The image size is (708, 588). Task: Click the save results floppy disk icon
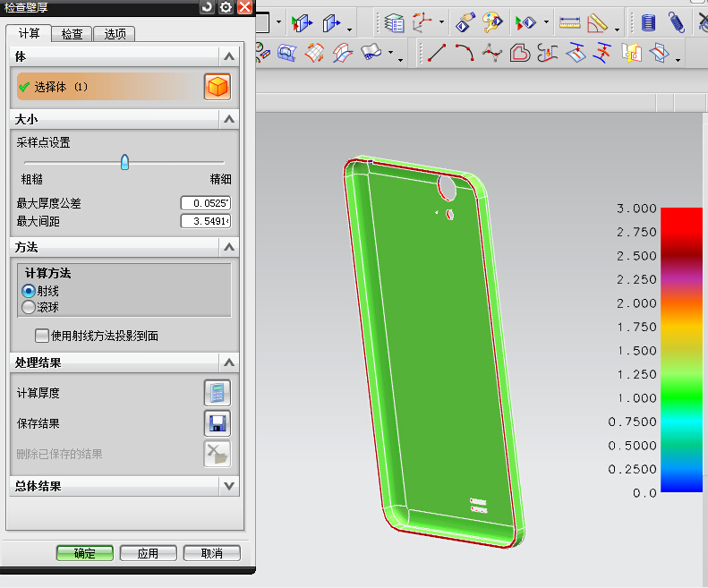218,423
